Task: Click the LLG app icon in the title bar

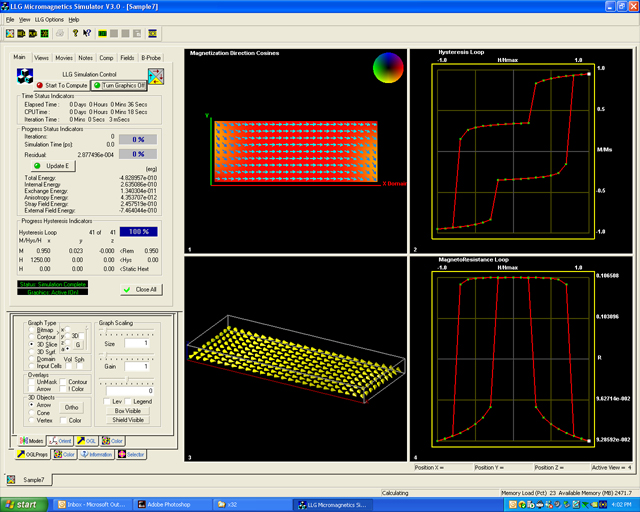Action: click(5, 7)
